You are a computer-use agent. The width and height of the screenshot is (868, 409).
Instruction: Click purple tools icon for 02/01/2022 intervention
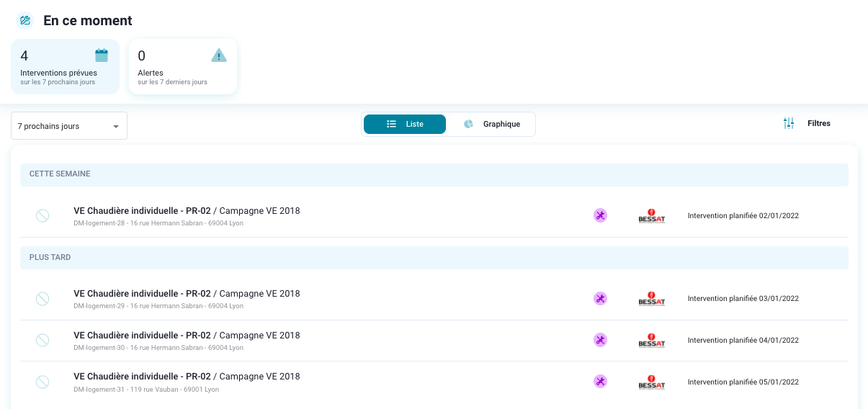600,215
